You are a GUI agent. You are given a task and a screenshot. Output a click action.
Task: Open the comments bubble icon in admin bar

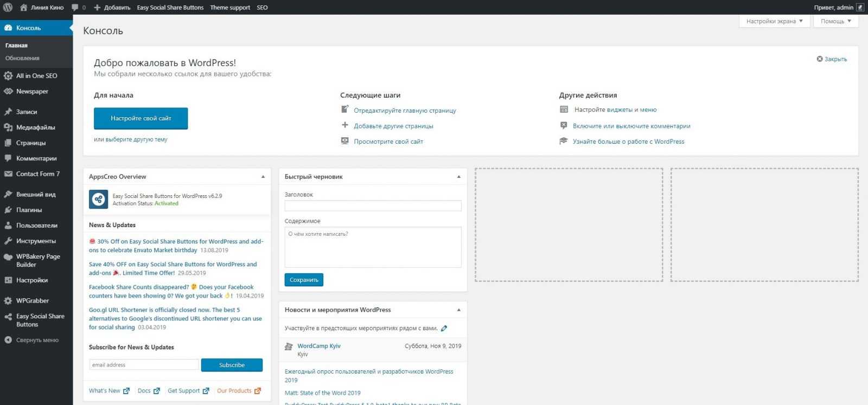click(x=75, y=8)
